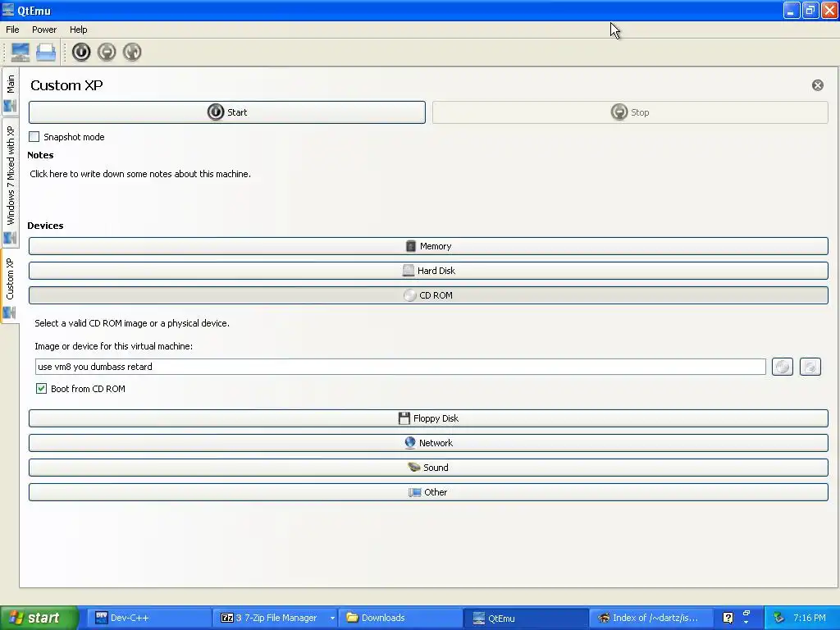Open the Help menu
This screenshot has height=630, width=840.
pyautogui.click(x=78, y=30)
